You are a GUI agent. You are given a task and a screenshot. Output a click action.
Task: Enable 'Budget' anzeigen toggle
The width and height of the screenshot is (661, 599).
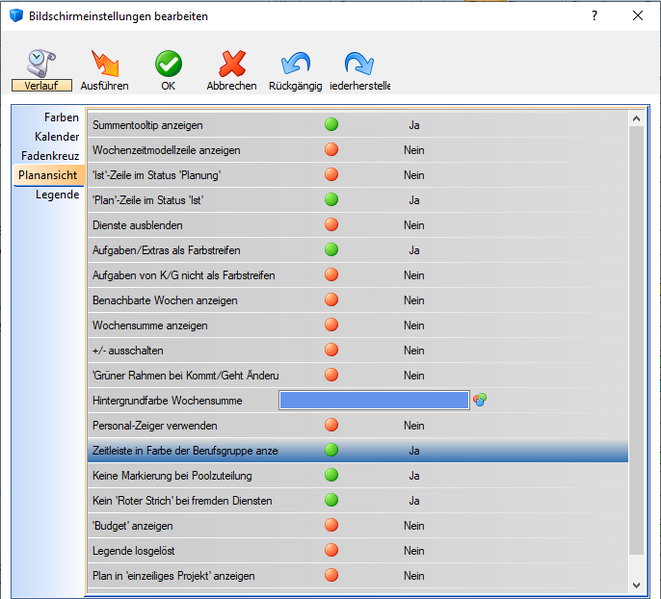point(331,525)
